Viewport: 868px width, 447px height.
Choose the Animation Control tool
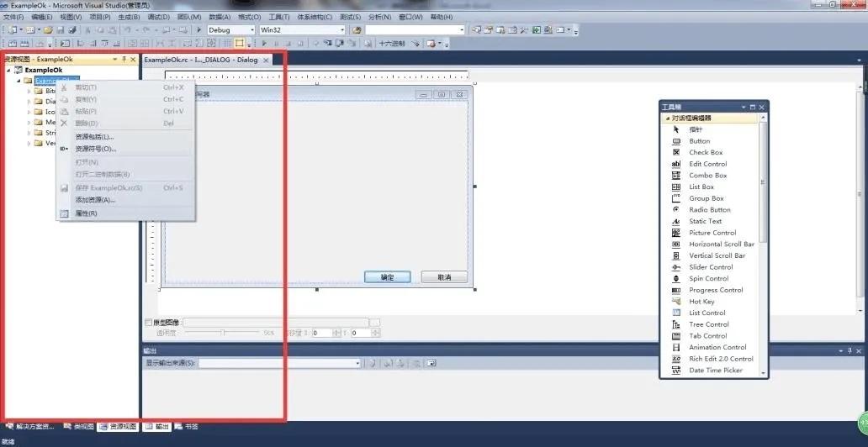coord(710,347)
